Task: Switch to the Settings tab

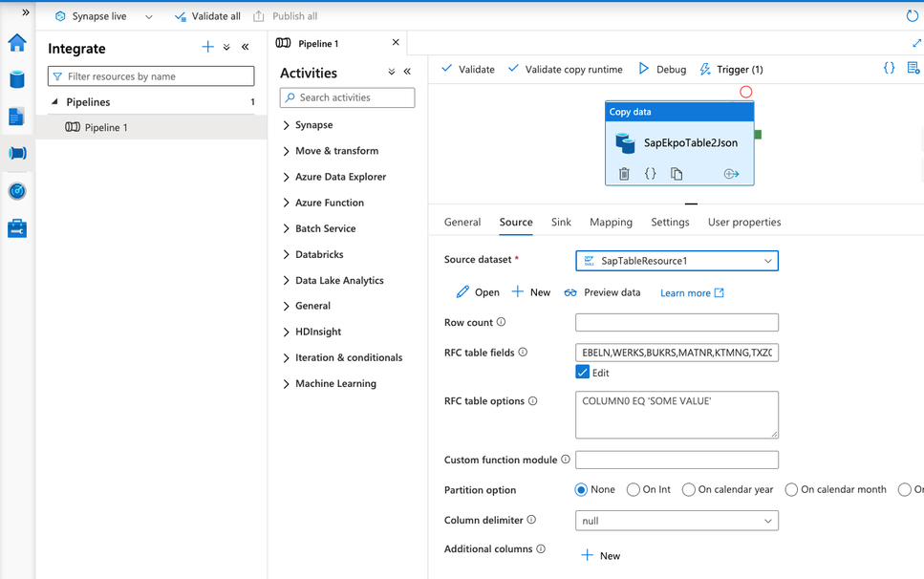Action: 670,222
